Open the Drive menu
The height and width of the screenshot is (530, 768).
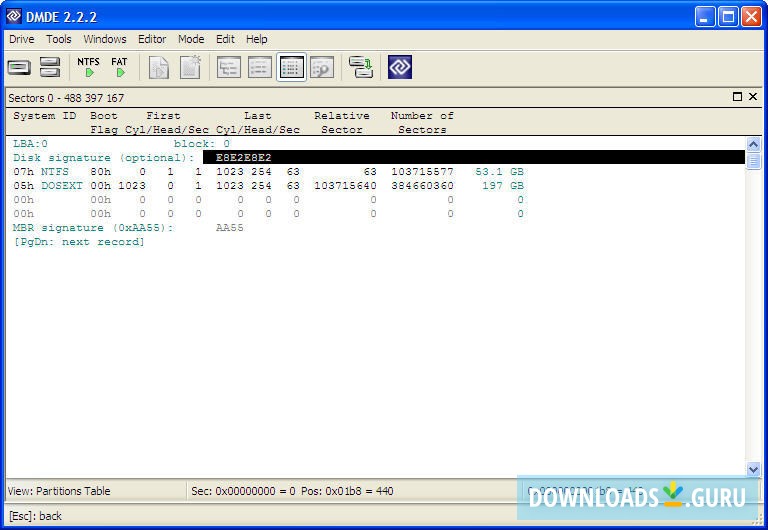tap(22, 39)
